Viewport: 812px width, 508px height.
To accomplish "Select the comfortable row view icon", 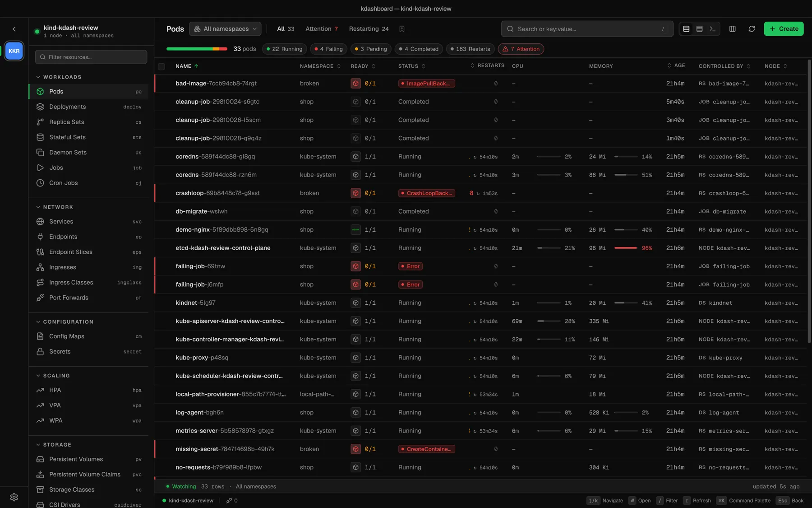I will coord(686,29).
